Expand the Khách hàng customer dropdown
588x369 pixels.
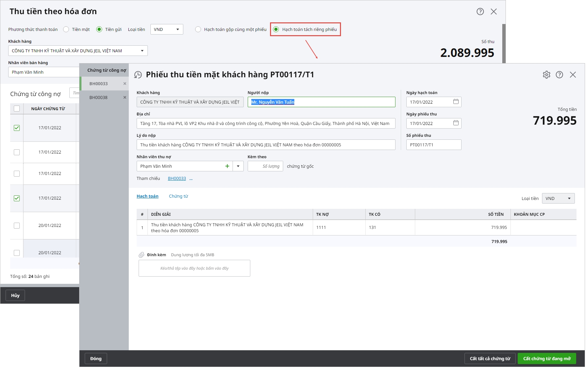coord(142,51)
